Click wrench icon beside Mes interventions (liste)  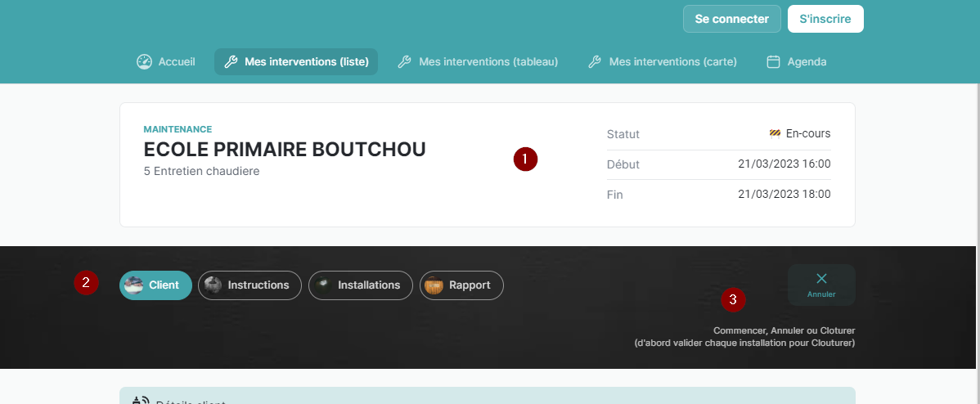pos(231,61)
